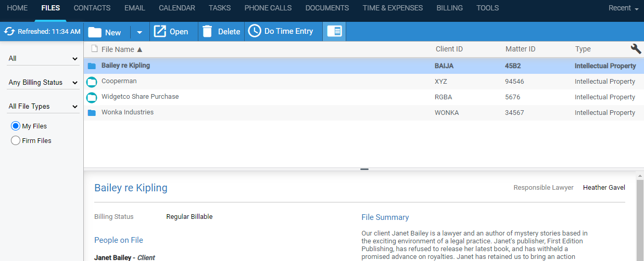Click the refresh icon beside Refreshed time
Viewport: 644px width, 261px height.
[x=9, y=32]
